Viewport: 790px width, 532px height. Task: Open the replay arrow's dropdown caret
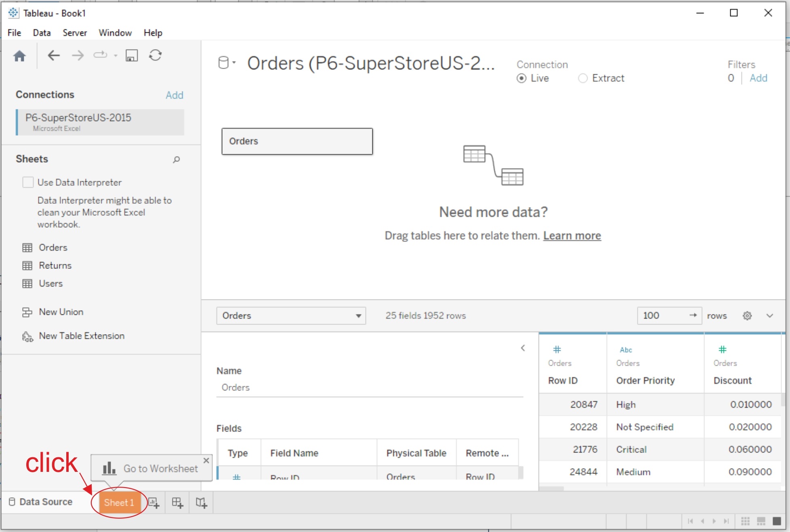[x=116, y=56]
